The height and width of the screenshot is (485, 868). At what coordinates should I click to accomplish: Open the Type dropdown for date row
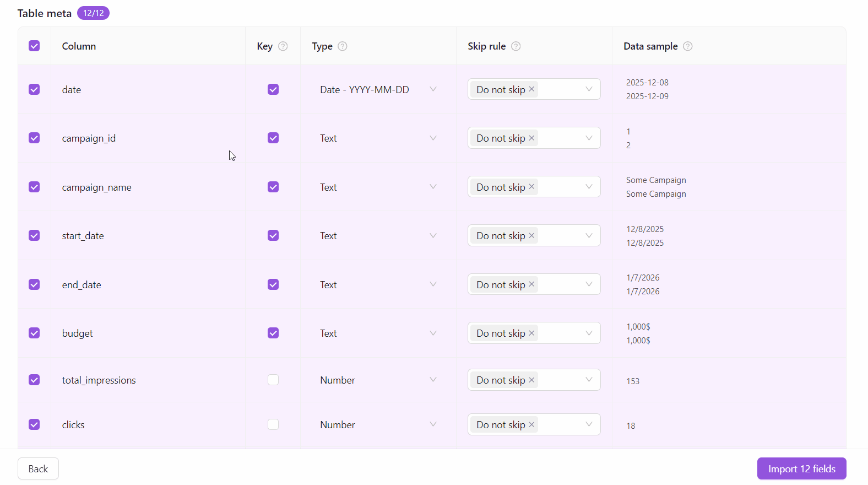tap(378, 89)
